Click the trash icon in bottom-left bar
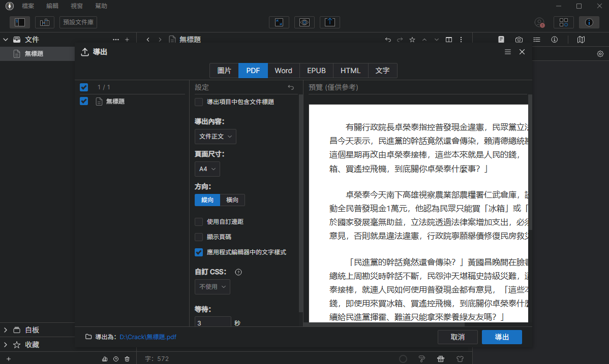 127,359
